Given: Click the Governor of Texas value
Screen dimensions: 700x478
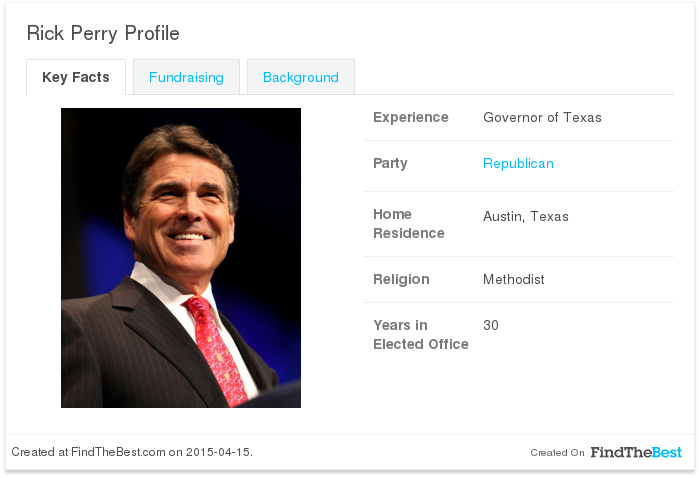Looking at the screenshot, I should pos(542,117).
